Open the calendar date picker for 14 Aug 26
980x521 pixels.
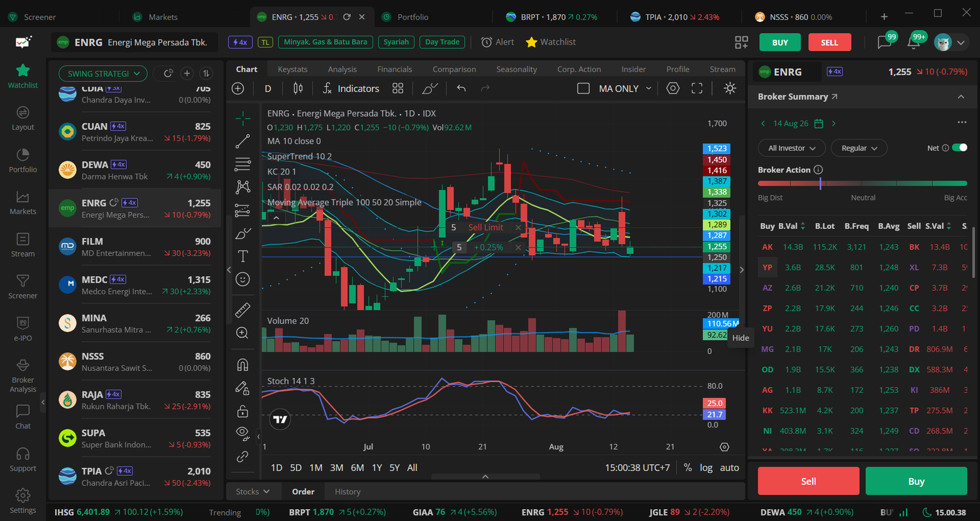819,123
